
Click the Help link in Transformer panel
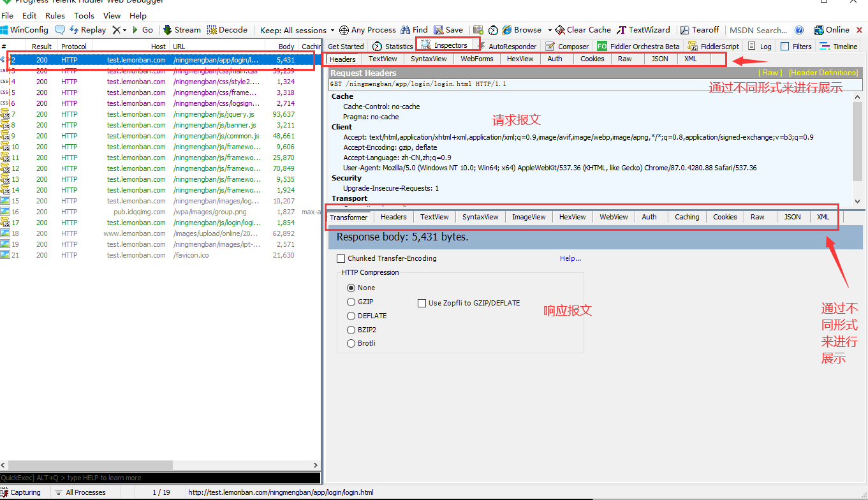coord(569,258)
